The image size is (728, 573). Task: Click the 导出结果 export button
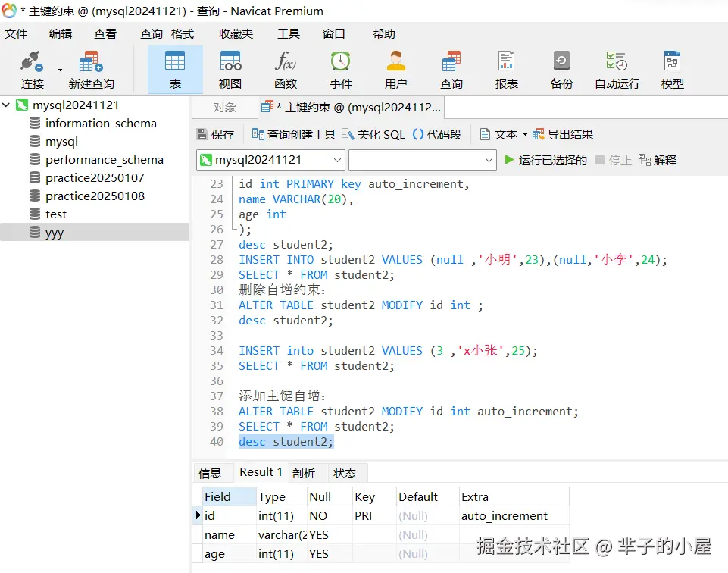click(x=563, y=135)
